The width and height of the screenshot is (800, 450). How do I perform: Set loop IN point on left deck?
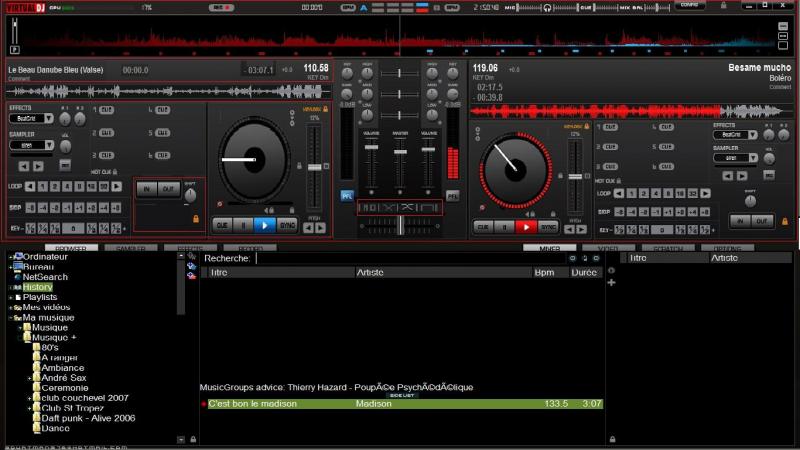pyautogui.click(x=146, y=188)
